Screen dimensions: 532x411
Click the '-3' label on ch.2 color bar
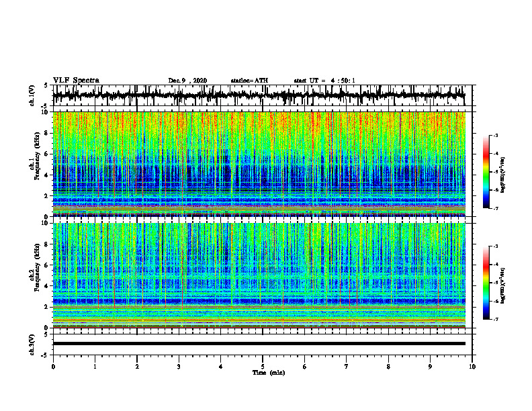495,246
